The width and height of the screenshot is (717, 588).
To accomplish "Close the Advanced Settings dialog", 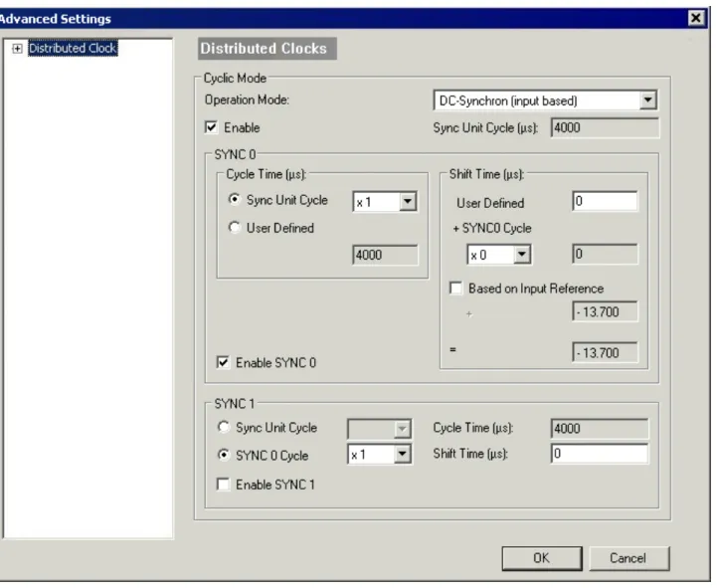I will tap(695, 18).
